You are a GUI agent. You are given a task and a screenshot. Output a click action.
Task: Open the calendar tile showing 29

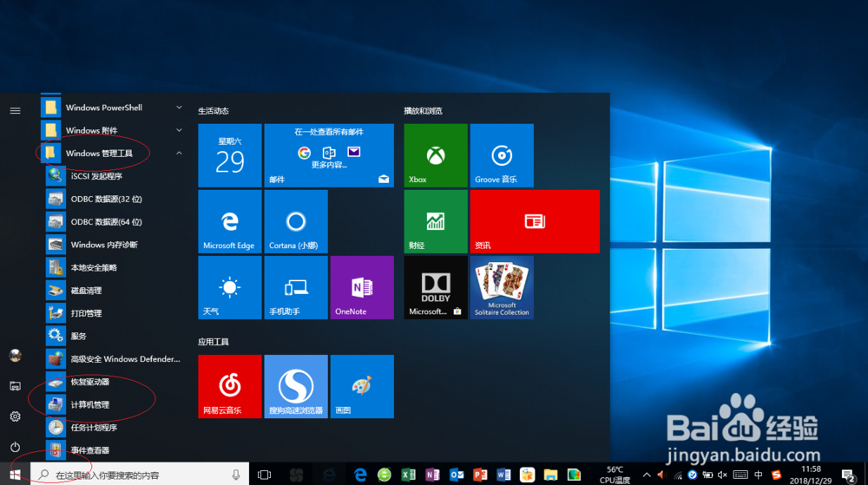click(230, 155)
